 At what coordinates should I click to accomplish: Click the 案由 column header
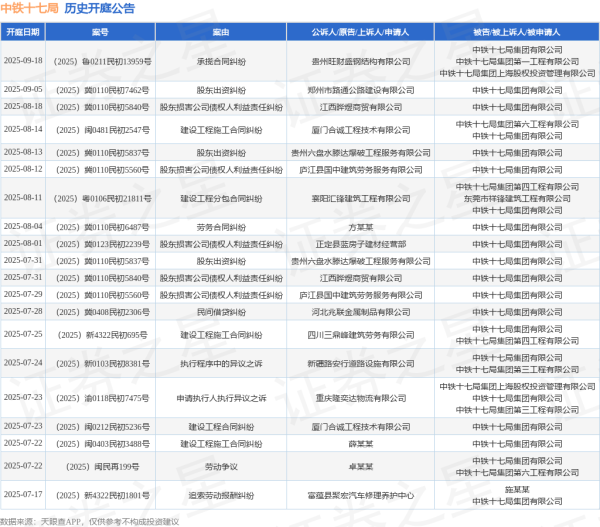coord(221,32)
